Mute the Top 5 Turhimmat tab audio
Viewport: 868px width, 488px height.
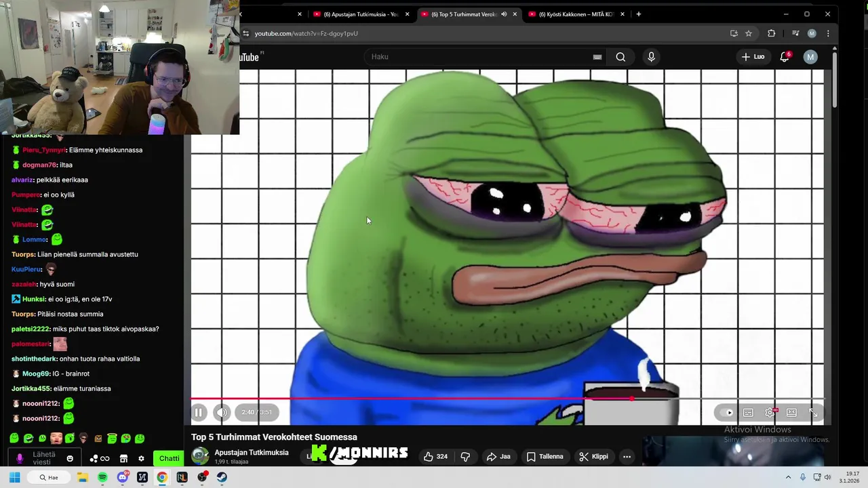(x=504, y=14)
